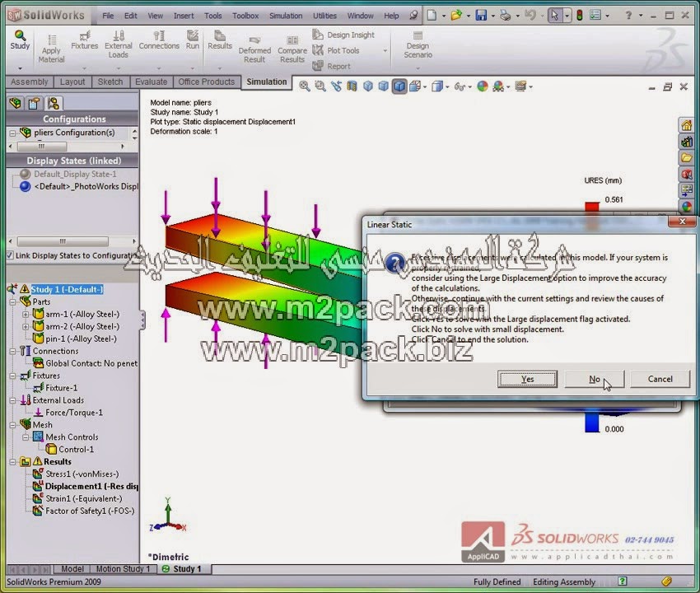700x593 pixels.
Task: Open the Study tool in the ribbon
Action: 20,40
